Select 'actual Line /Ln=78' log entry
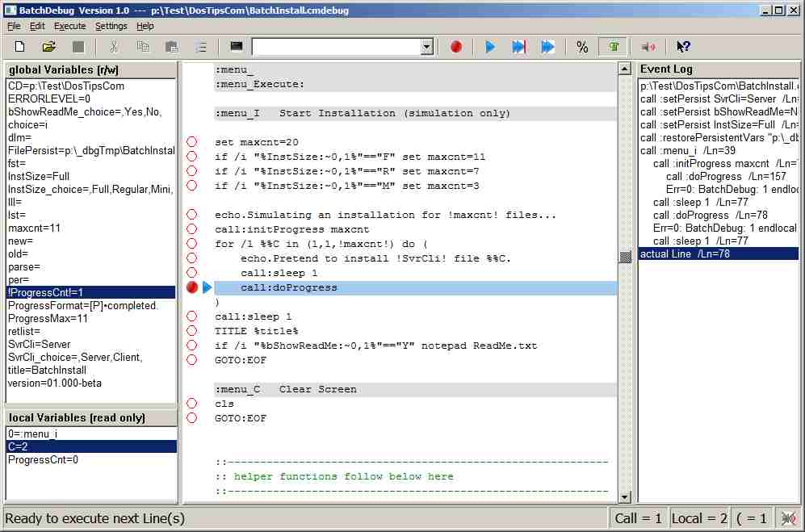This screenshot has width=805, height=532. (719, 253)
